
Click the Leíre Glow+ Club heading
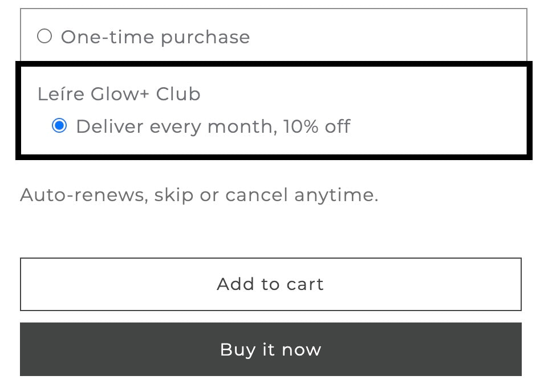(x=119, y=94)
